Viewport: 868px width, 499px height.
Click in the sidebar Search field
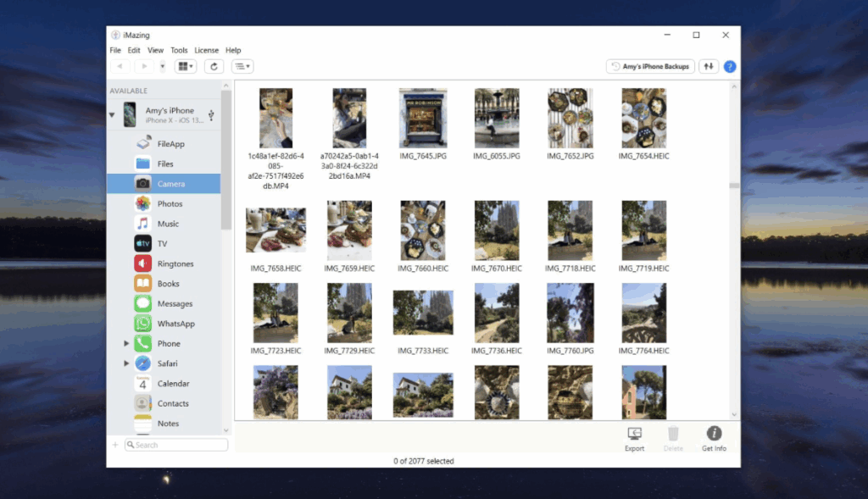point(176,445)
